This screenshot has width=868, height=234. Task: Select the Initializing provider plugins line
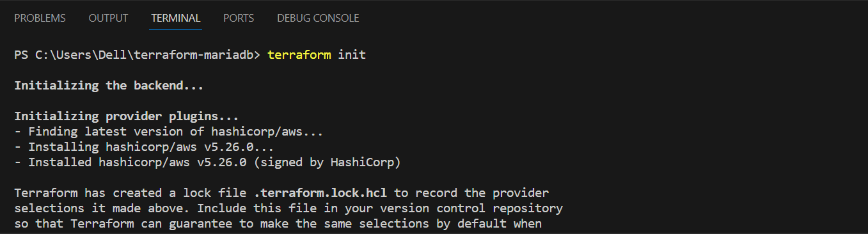coord(126,117)
